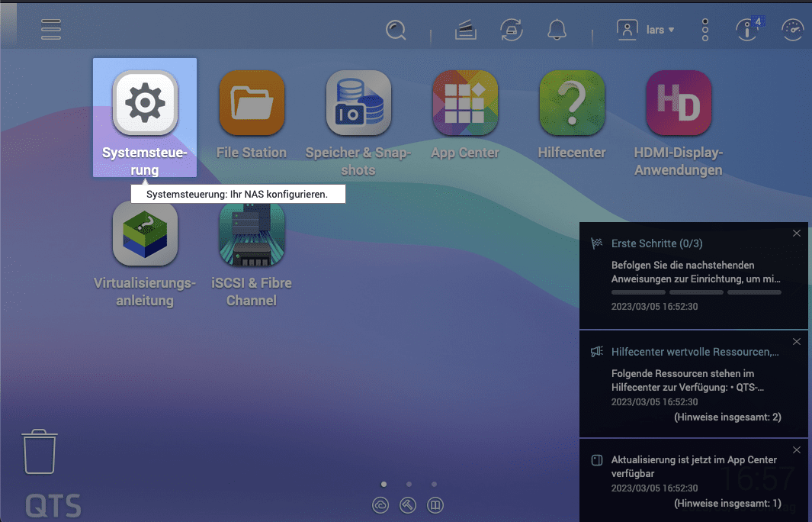Close the Aktualisierung App Center notification
This screenshot has height=522, width=812.
[797, 450]
